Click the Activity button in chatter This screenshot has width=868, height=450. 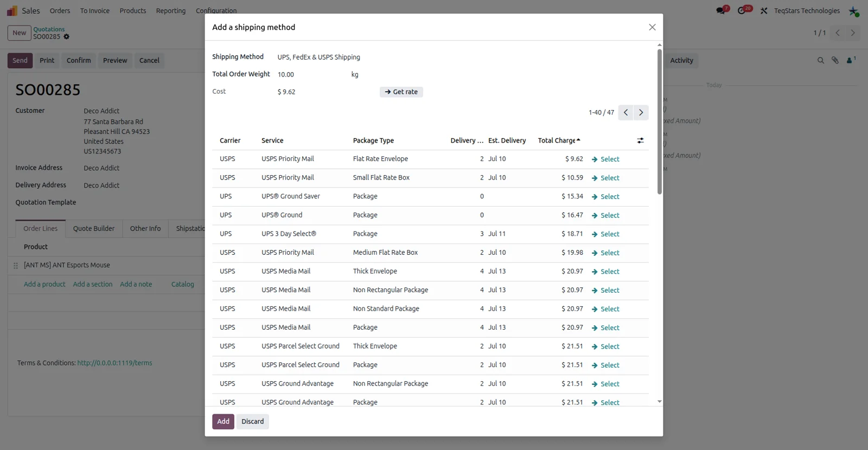[x=681, y=61]
